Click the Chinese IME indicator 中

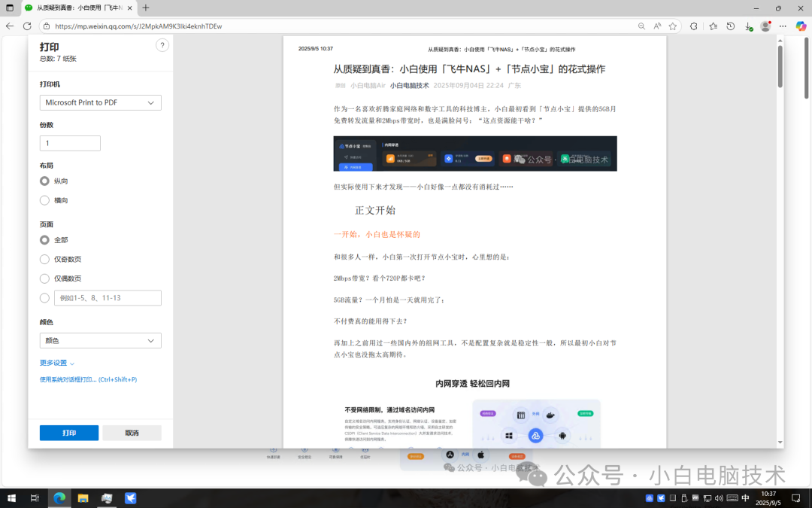coord(745,498)
